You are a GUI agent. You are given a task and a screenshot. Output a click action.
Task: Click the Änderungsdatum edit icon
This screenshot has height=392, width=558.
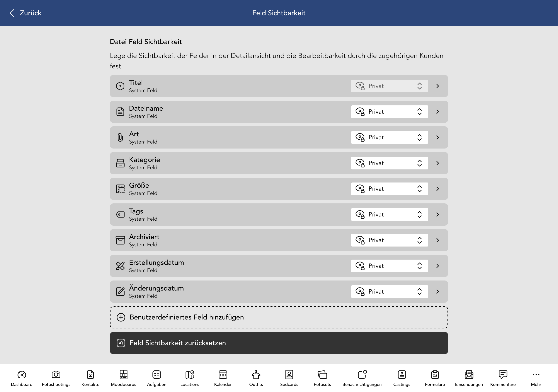120,292
